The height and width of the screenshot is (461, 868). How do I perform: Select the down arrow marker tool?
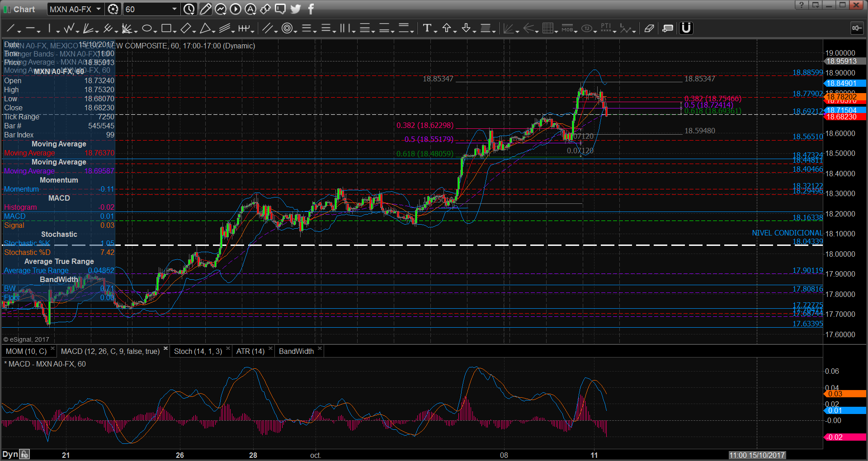[x=466, y=28]
